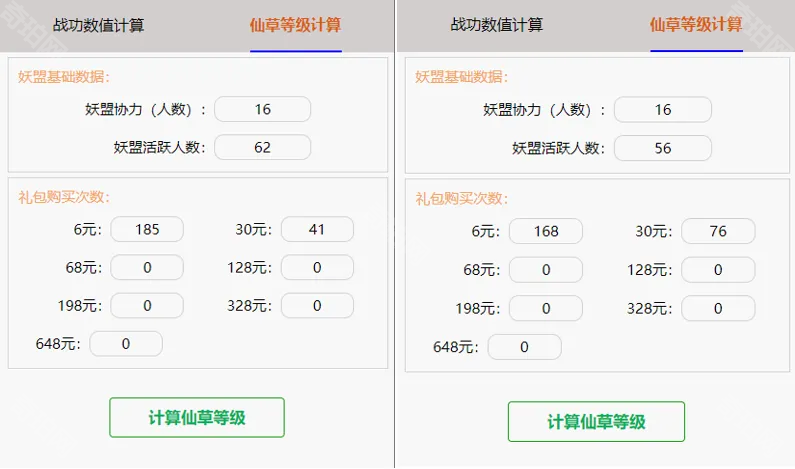Click right panel 128元 input field
Viewport: 795px width, 469px height.
click(x=718, y=270)
